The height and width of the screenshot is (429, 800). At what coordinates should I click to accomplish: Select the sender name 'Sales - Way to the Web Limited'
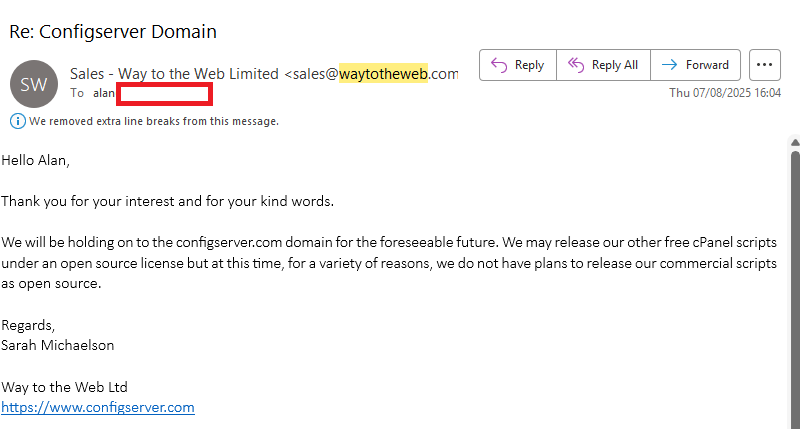pyautogui.click(x=174, y=74)
